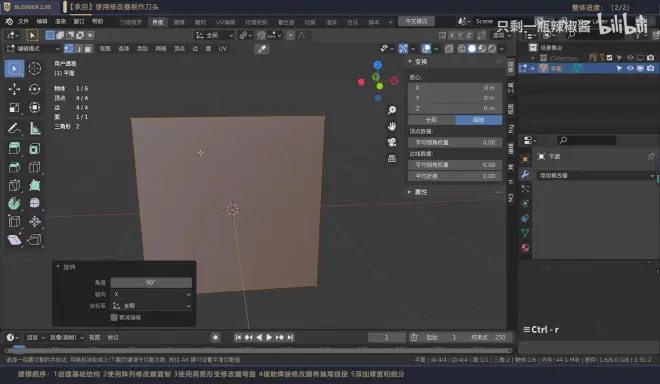Select the Transform tool
The image size is (660, 384).
click(35, 108)
